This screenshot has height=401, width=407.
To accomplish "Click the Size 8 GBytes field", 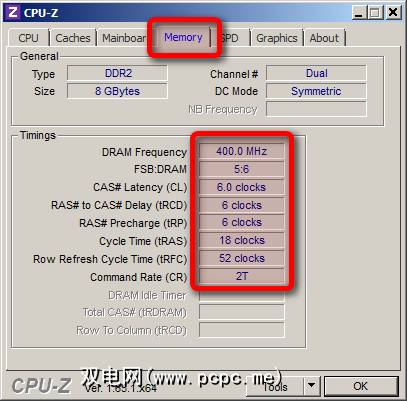I will coord(117,91).
